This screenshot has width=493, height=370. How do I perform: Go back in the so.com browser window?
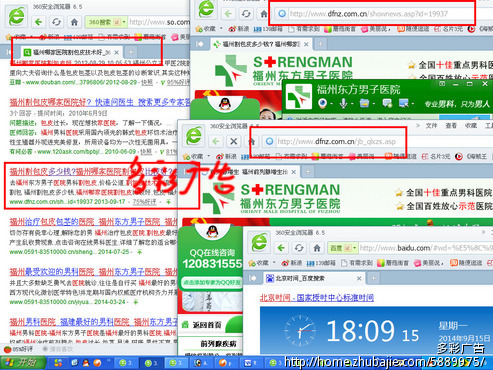point(38,22)
